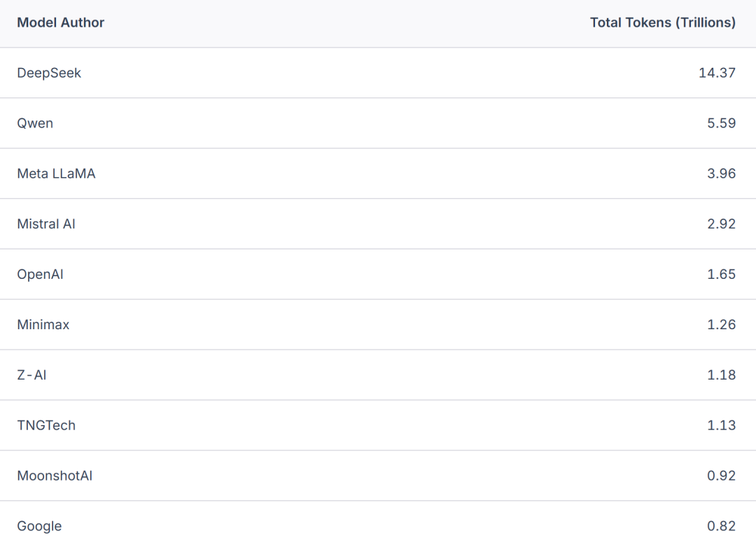This screenshot has width=756, height=552.
Task: Select the 0.82 total tokens value
Action: (x=721, y=527)
